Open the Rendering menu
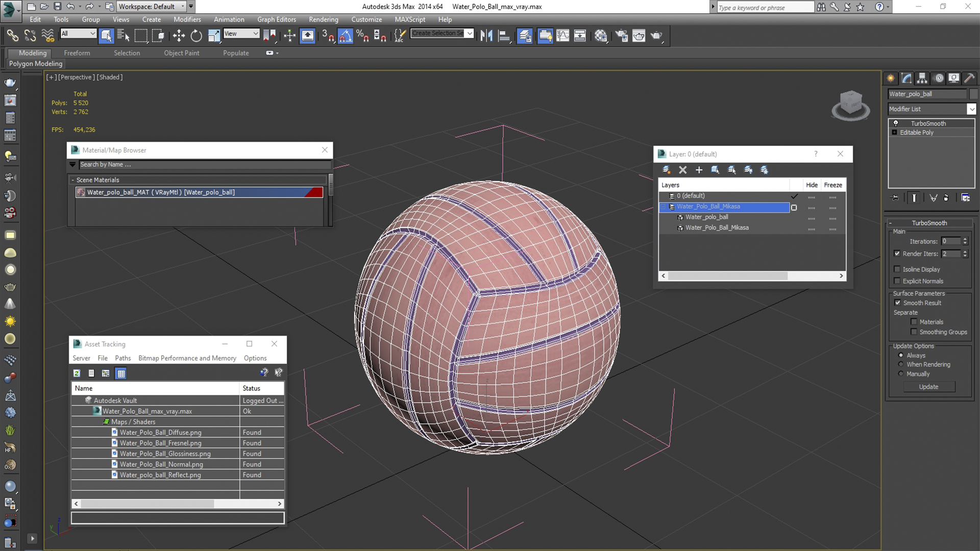The image size is (980, 551). point(323,19)
